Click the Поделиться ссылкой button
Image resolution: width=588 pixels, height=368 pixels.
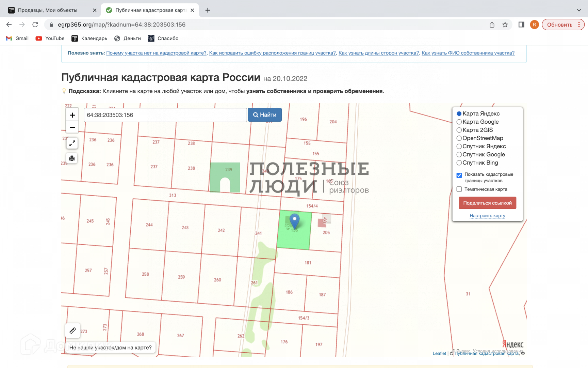487,203
